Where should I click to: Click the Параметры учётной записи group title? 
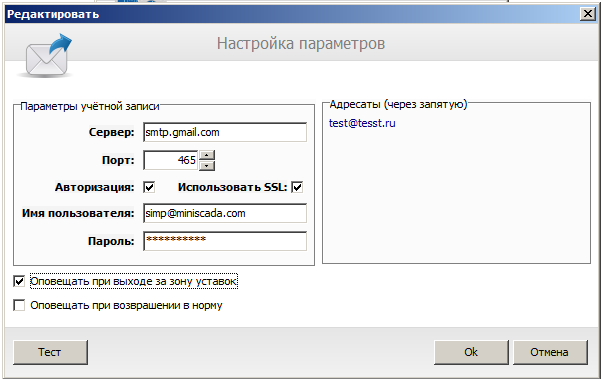pos(89,106)
